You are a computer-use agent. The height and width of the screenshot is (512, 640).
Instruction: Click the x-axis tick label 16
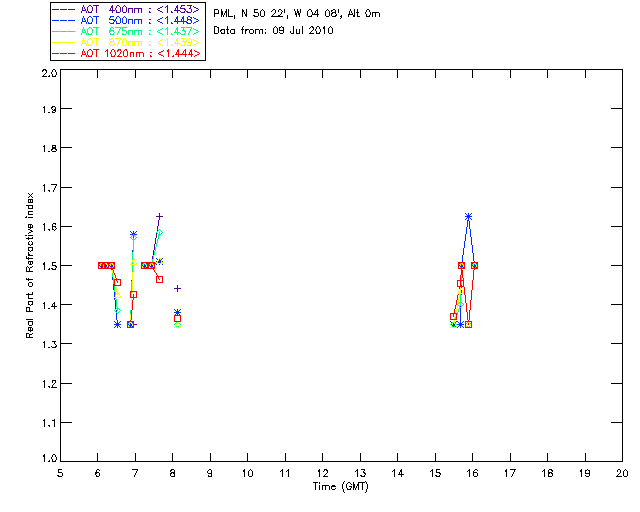click(472, 473)
